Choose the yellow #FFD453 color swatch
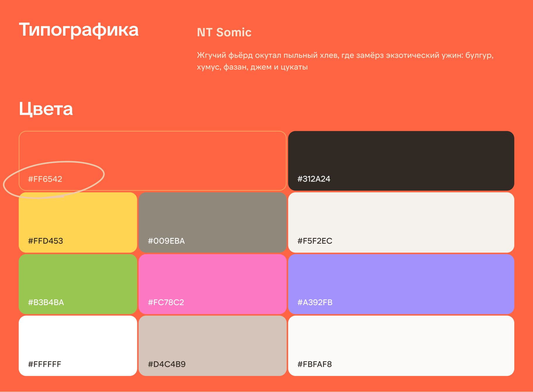The width and height of the screenshot is (533, 392). (78, 222)
